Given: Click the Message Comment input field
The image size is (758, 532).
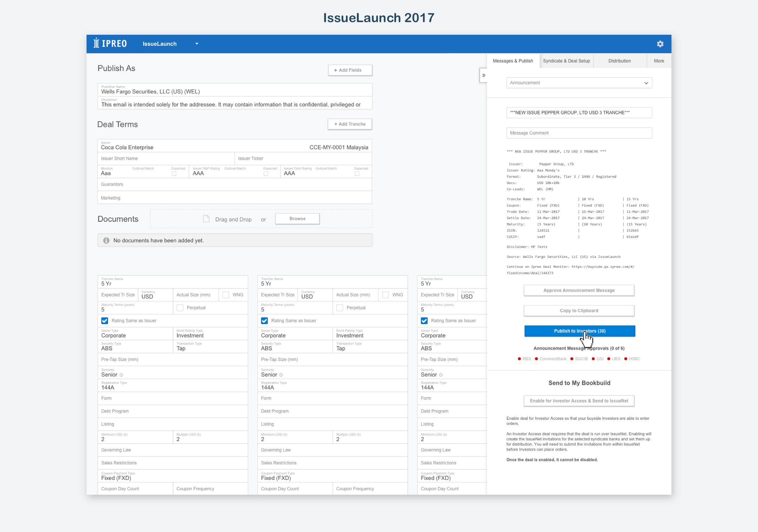Looking at the screenshot, I should [x=579, y=133].
